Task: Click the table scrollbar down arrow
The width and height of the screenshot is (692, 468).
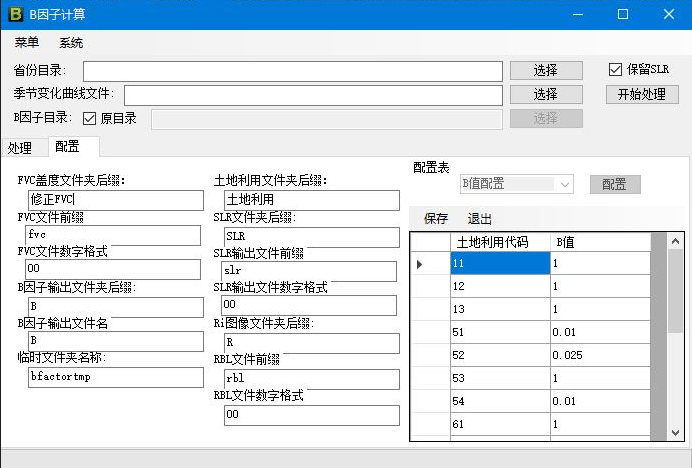Action: pos(675,433)
